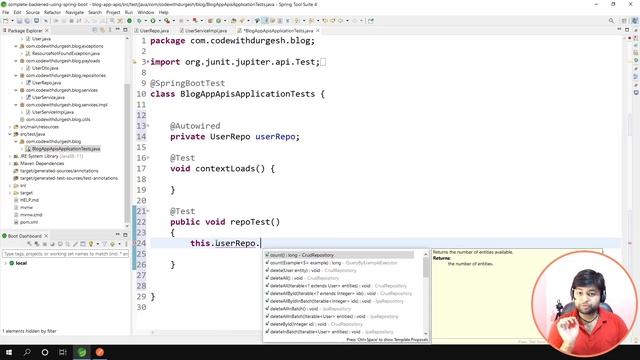Open the Source menu
640x360 pixels.
pos(33,12)
